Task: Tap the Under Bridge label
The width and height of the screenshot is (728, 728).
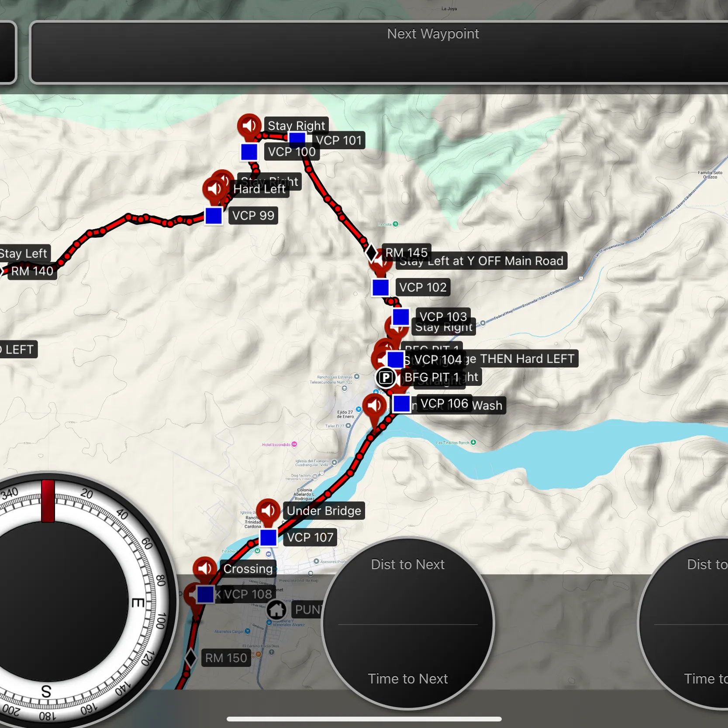Action: tap(324, 511)
